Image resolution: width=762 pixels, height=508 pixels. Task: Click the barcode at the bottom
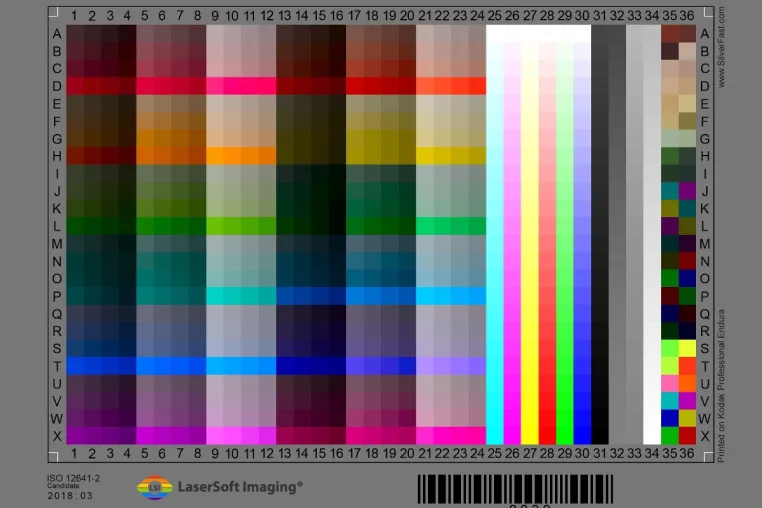515,489
